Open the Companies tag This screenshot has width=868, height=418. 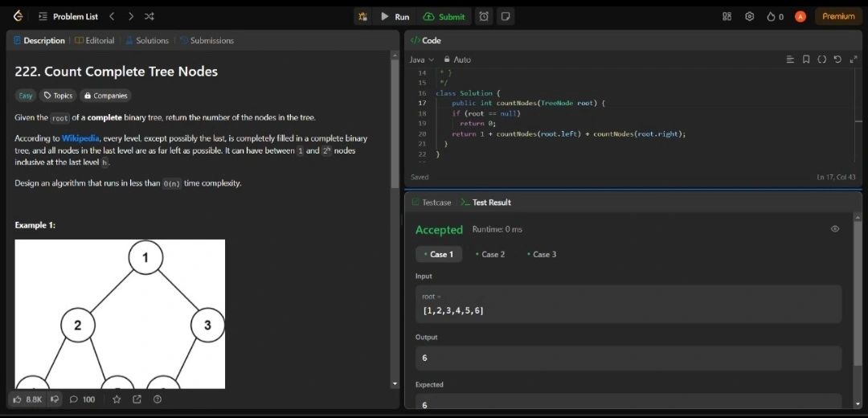tap(106, 96)
